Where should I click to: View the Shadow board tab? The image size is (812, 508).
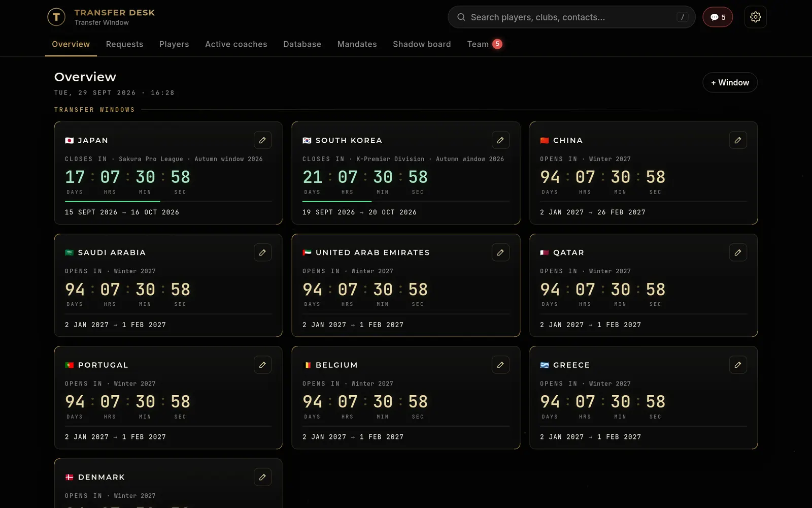point(422,44)
